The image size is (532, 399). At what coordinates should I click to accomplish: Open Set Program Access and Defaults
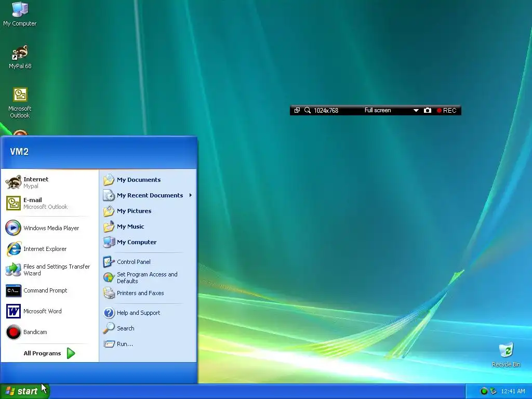pos(148,277)
